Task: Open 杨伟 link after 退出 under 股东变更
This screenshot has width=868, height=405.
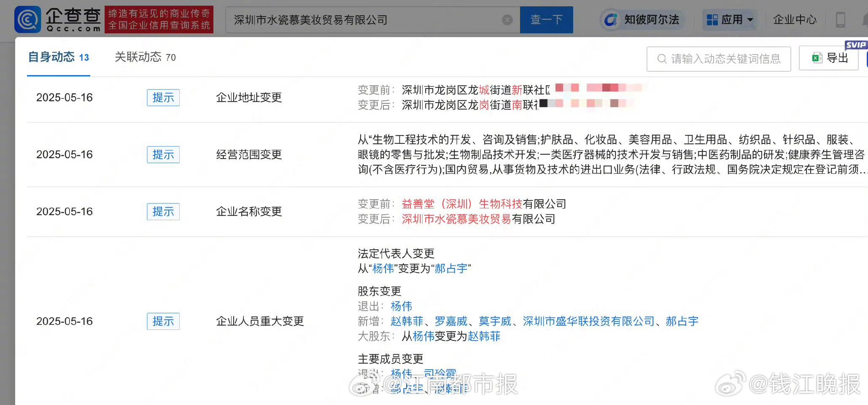Action: pyautogui.click(x=402, y=306)
